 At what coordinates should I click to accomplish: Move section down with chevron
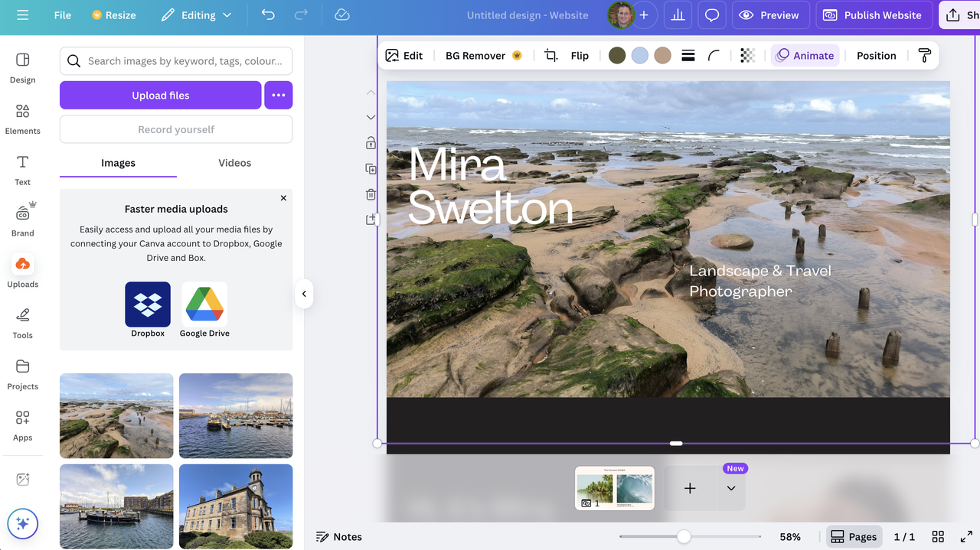(x=371, y=118)
